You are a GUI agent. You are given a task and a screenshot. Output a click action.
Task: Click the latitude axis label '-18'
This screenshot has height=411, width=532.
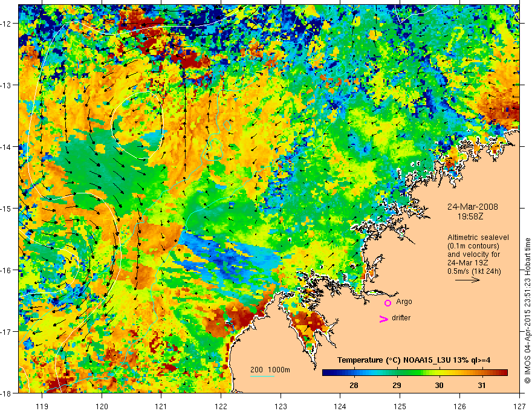pyautogui.click(x=6, y=393)
